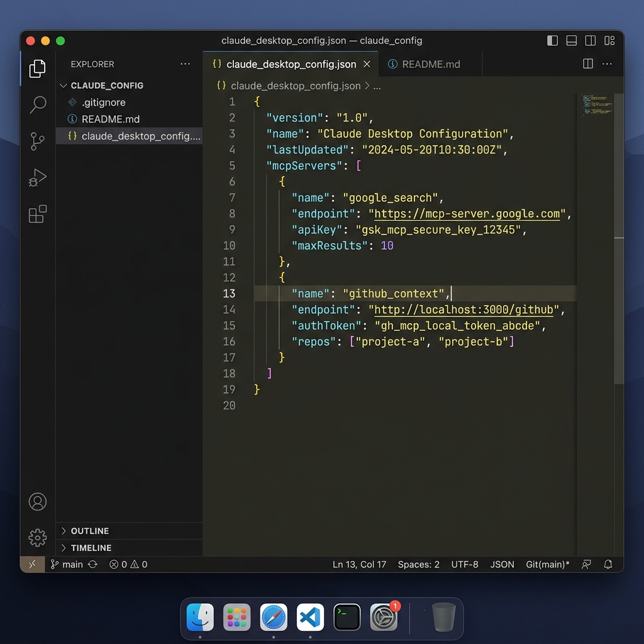Click line number 13 in gutter
The height and width of the screenshot is (644, 644).
tap(229, 294)
